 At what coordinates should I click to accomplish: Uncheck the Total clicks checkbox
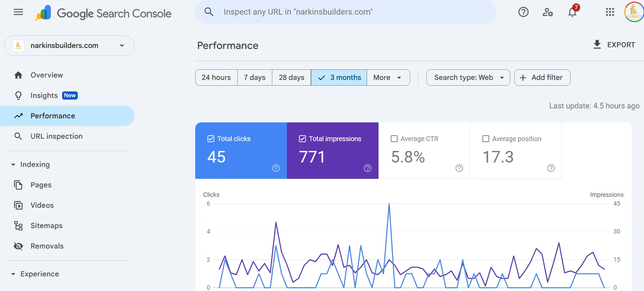(x=211, y=139)
